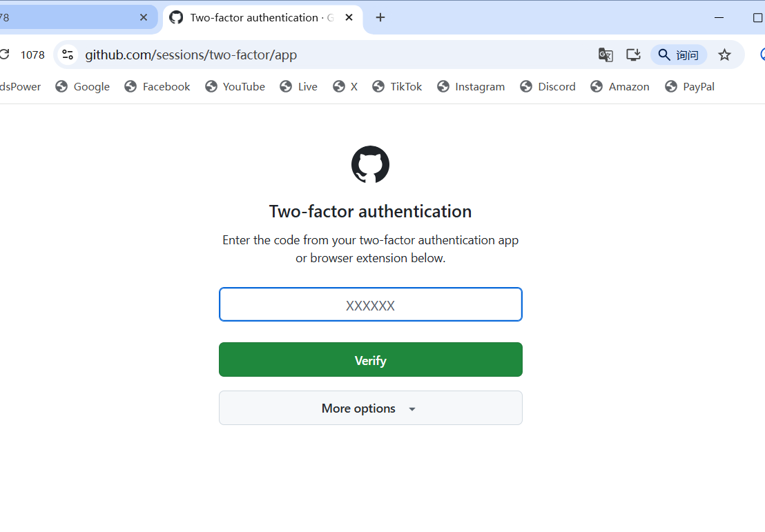Image resolution: width=765 pixels, height=532 pixels.
Task: Open the Facebook bookmark
Action: 157,86
